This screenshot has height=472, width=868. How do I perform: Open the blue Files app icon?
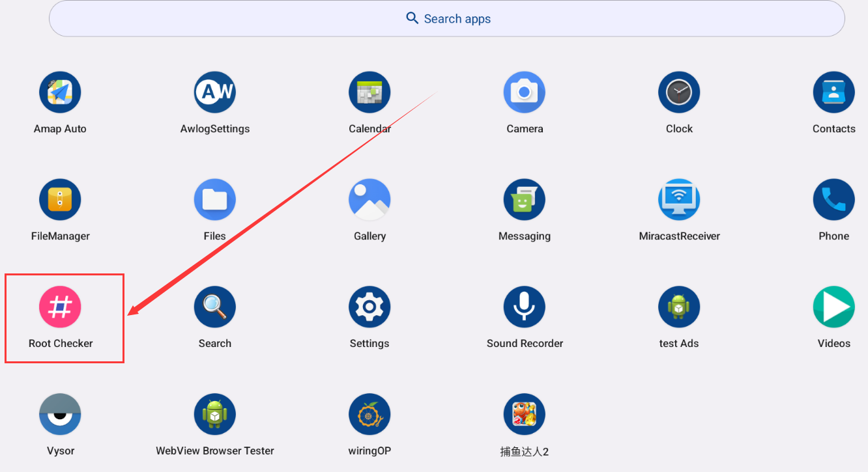(214, 200)
